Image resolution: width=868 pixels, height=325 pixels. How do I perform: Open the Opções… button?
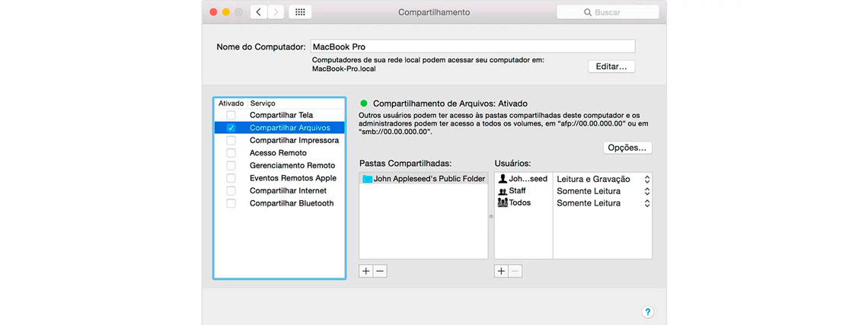(x=627, y=148)
